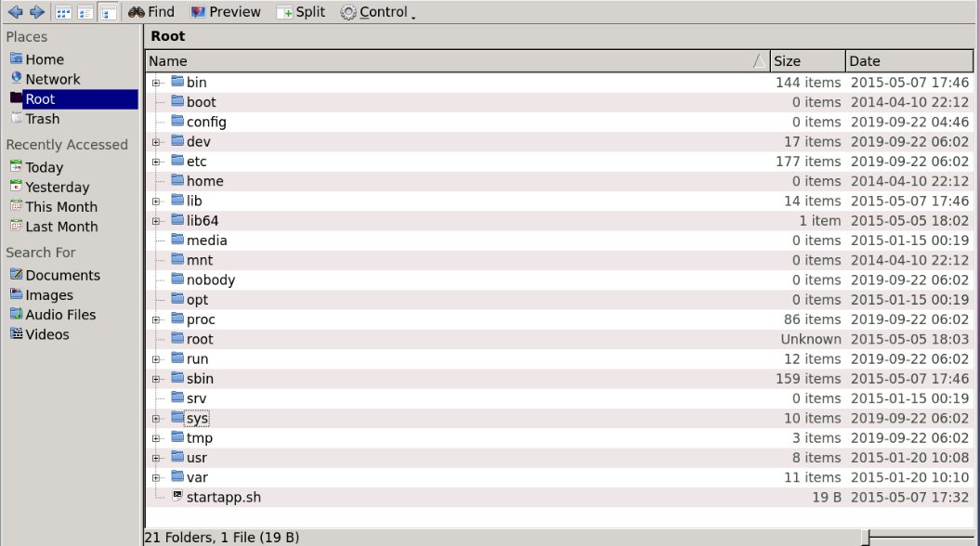Click the zoom slider handle in status bar
980x546 pixels.
[x=866, y=537]
